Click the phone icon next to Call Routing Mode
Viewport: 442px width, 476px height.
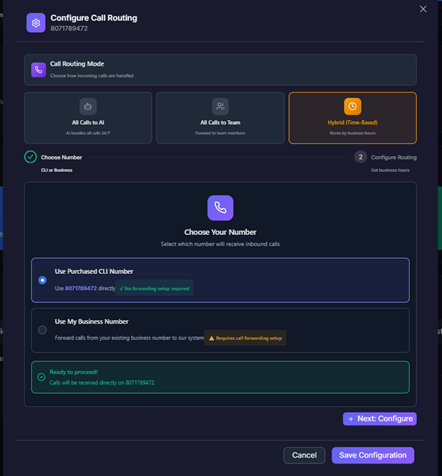[x=39, y=70]
